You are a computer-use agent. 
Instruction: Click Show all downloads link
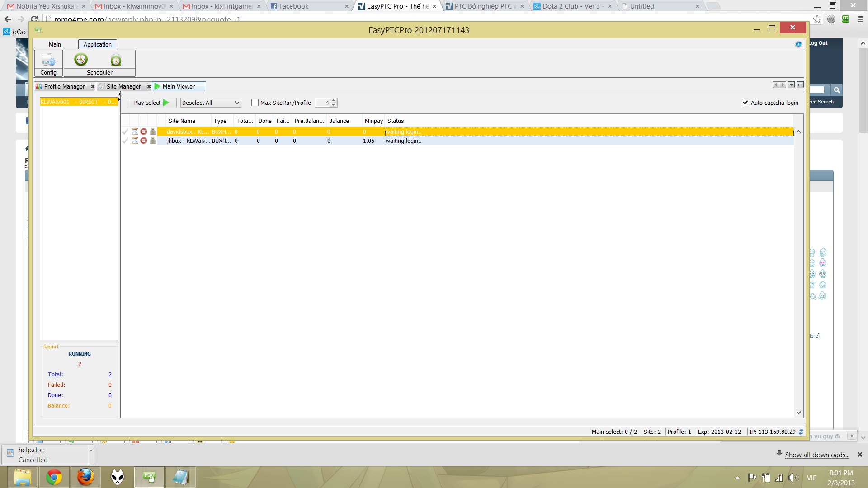click(x=817, y=455)
